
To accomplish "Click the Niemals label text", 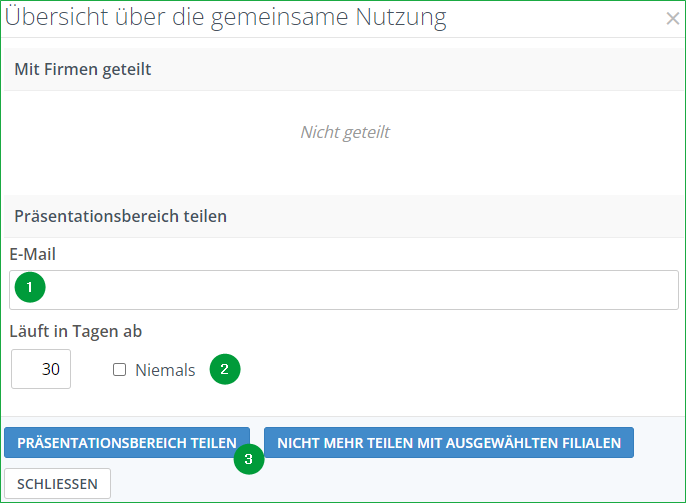I will click(165, 370).
